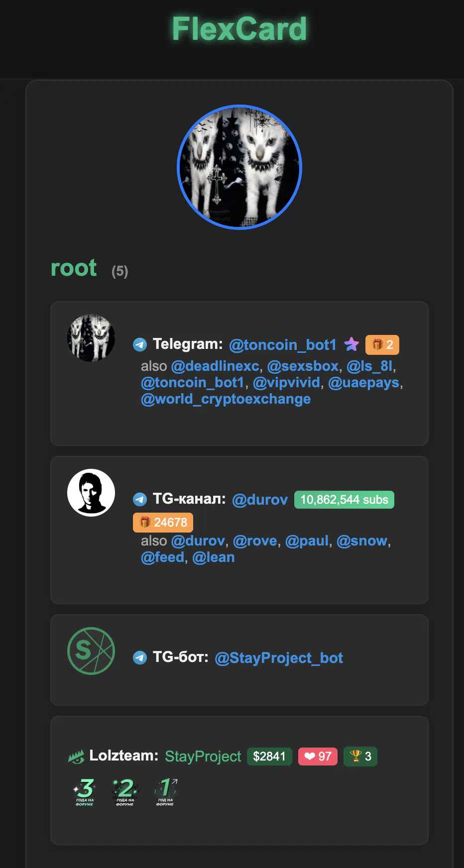Open the @StayProject_bot link
Screen dimensions: 464x868
pyautogui.click(x=279, y=658)
